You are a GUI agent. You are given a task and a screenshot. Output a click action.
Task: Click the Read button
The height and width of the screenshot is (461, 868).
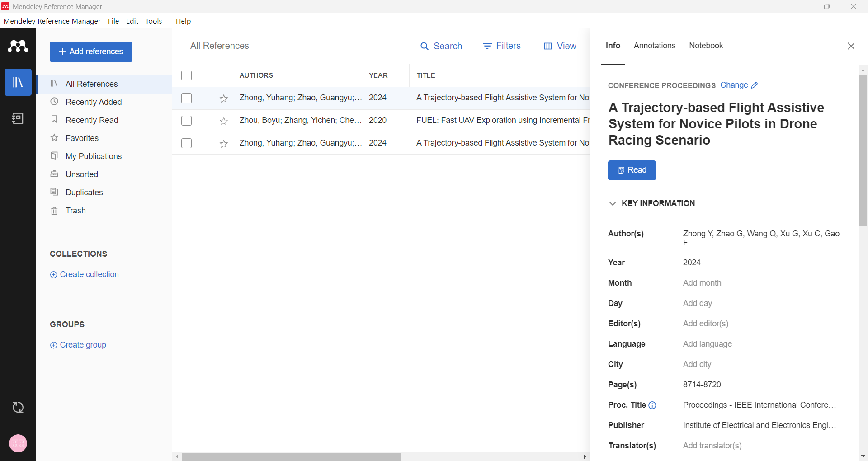(x=632, y=170)
